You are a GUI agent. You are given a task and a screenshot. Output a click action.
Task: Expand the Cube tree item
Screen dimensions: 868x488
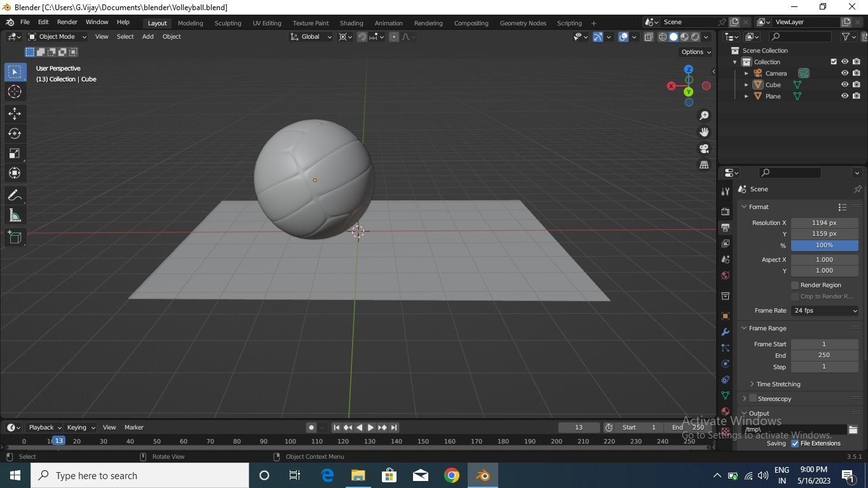tap(747, 85)
